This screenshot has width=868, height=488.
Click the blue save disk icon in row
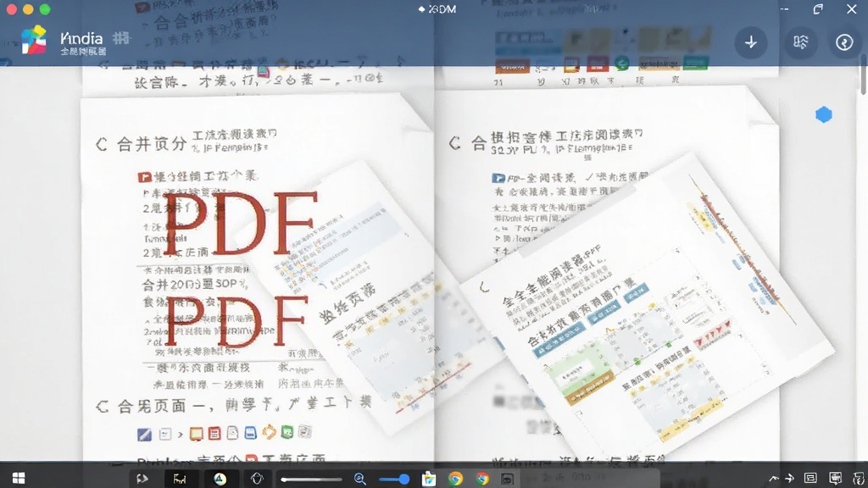pyautogui.click(x=250, y=433)
